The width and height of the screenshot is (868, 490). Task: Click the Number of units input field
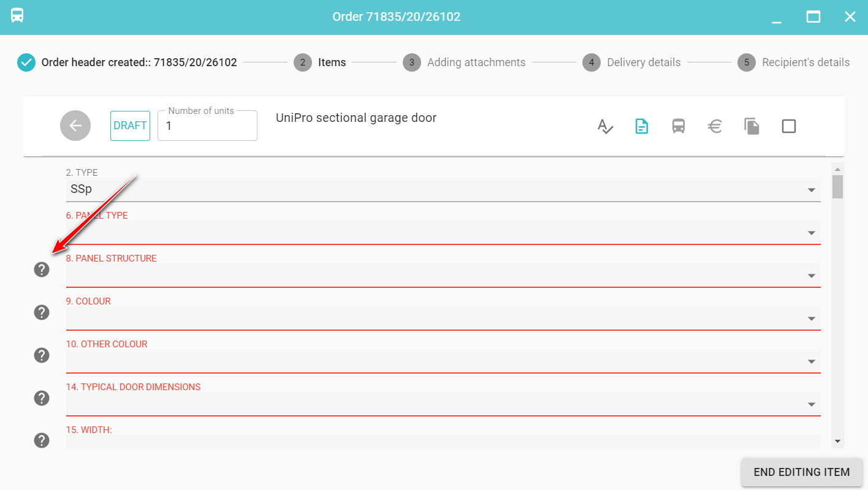(x=207, y=126)
